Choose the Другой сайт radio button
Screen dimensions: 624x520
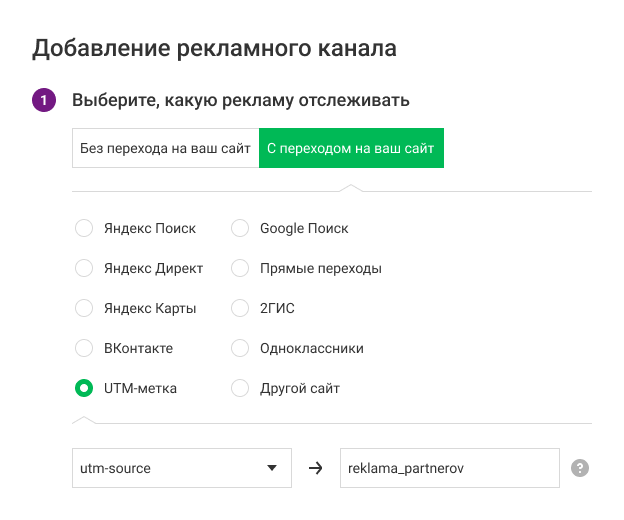pos(240,388)
